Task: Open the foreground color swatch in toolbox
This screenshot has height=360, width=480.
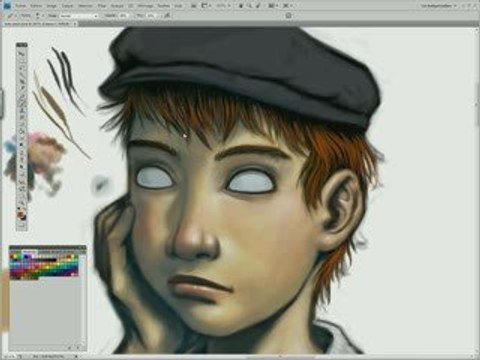Action: (x=20, y=214)
